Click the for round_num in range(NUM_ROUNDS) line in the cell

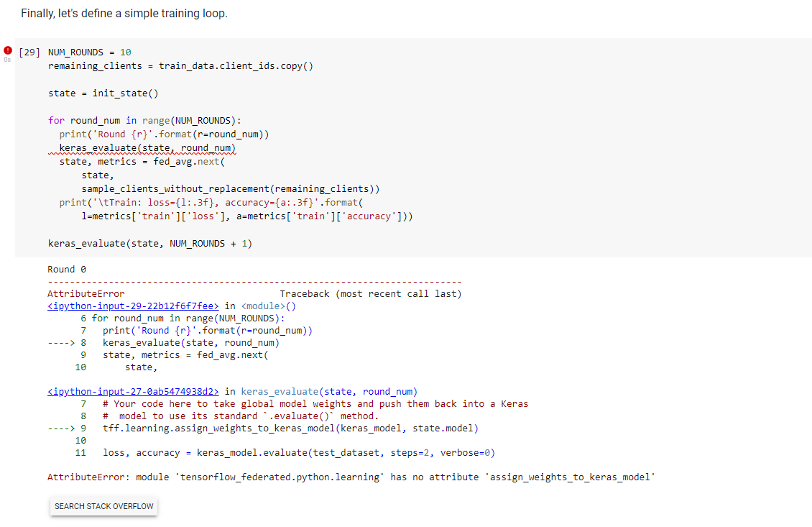[x=145, y=121]
